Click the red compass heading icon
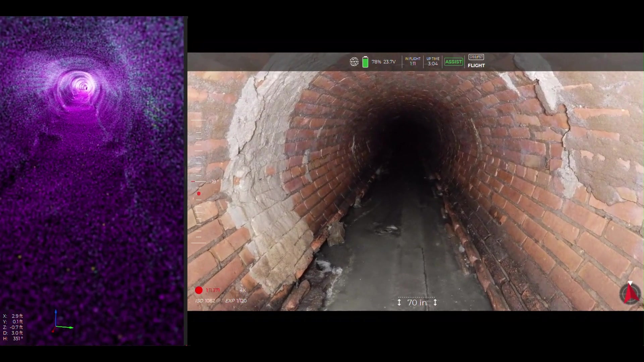 click(x=630, y=293)
